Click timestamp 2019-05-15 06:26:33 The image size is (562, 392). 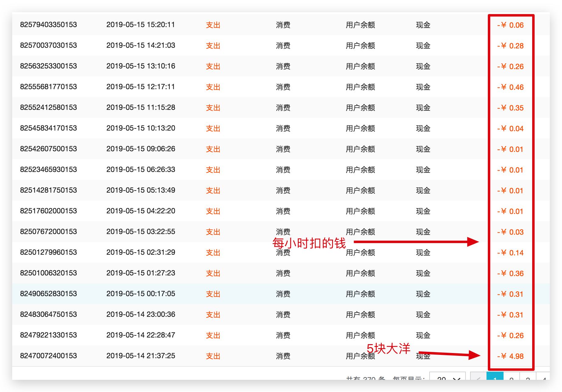click(x=141, y=170)
